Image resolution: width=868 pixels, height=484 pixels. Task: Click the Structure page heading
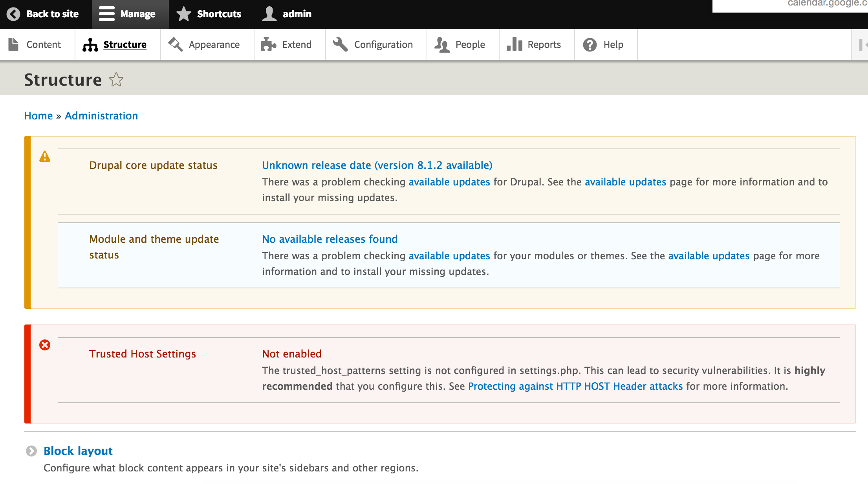63,80
